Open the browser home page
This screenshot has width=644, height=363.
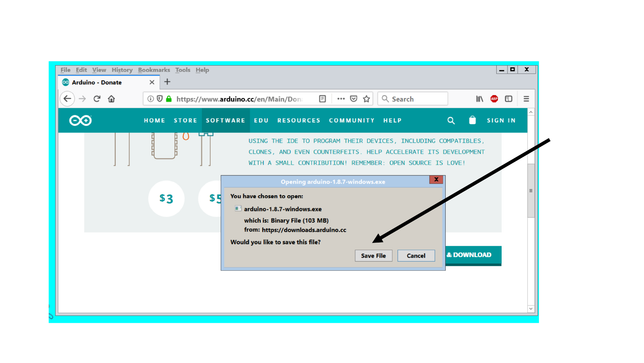click(111, 99)
